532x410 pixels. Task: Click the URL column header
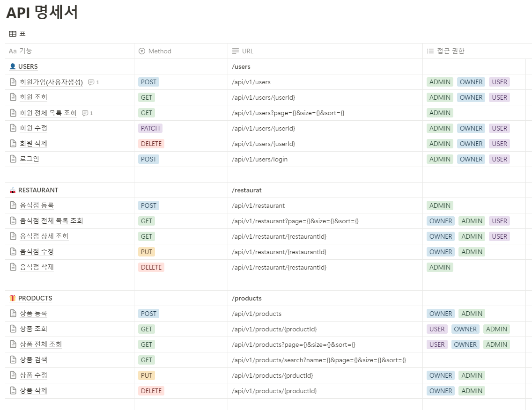pos(325,51)
